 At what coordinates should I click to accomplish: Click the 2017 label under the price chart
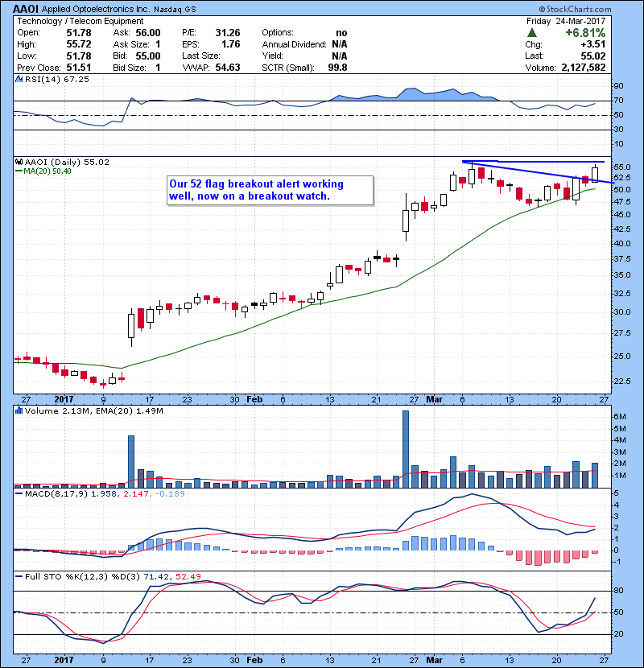[x=64, y=400]
